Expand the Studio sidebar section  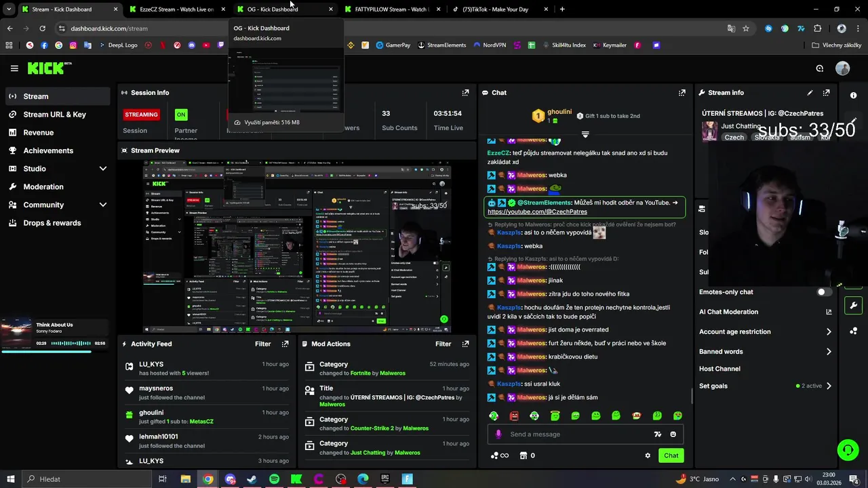tap(103, 169)
